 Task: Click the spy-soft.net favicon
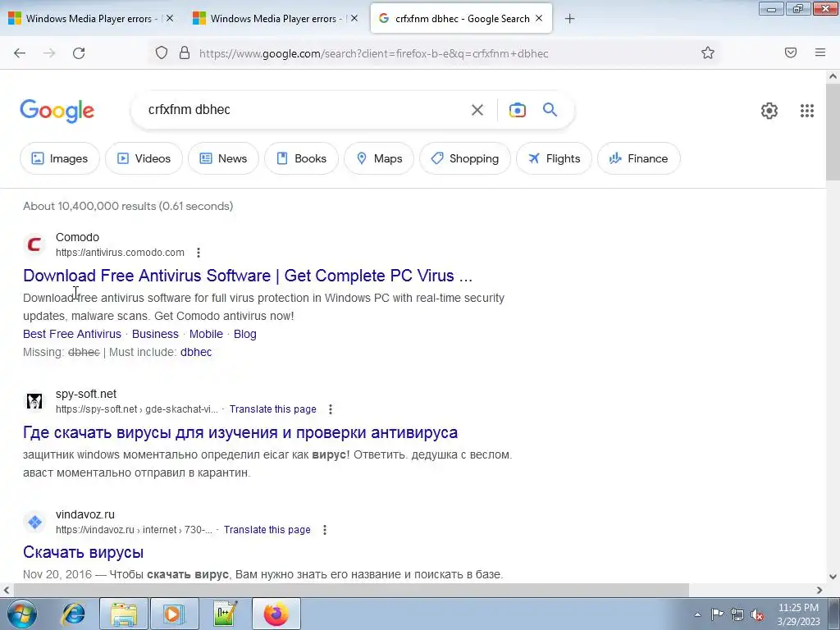point(34,401)
